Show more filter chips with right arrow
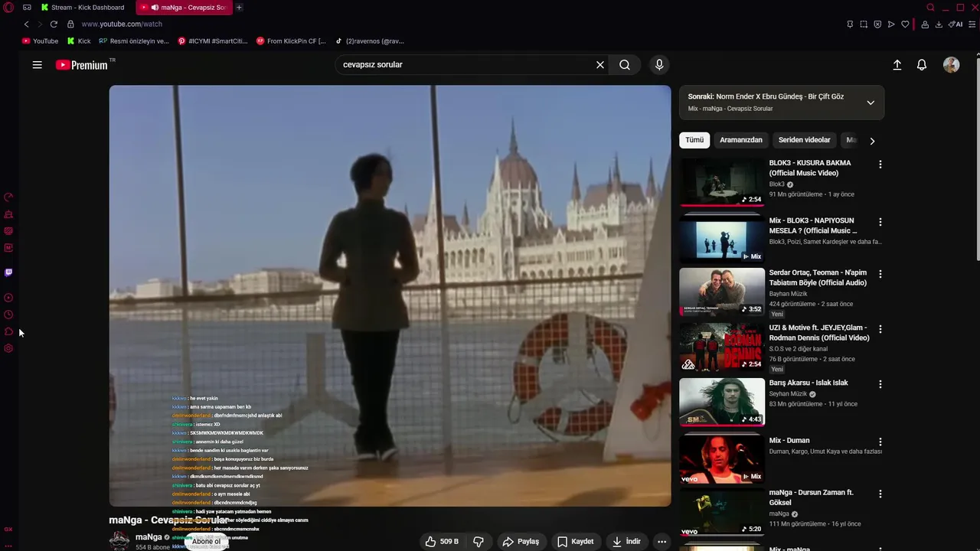 point(872,141)
